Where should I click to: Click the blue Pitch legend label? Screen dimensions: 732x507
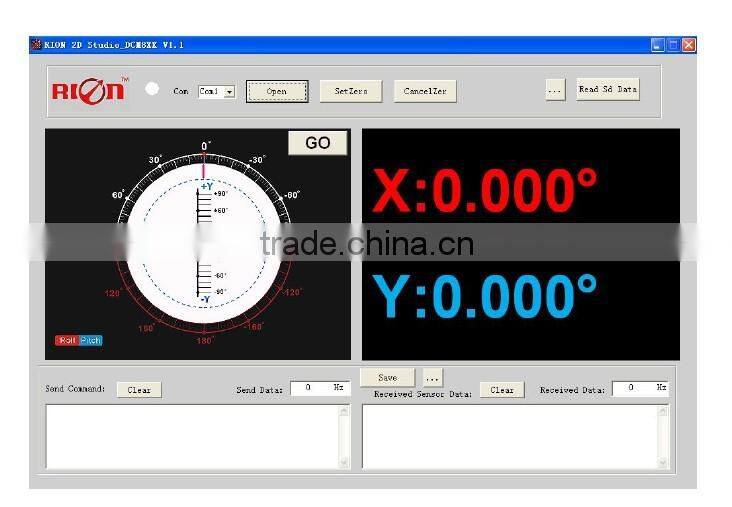[x=90, y=340]
